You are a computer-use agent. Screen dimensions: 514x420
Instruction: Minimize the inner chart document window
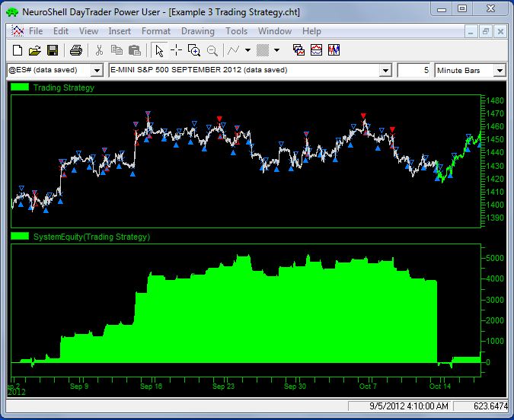point(471,32)
